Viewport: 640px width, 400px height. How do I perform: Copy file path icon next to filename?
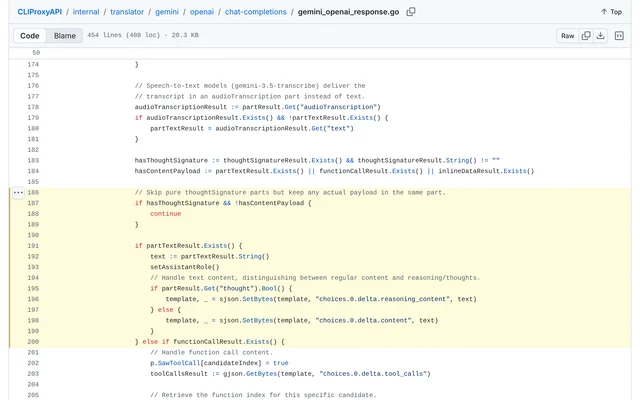pyautogui.click(x=411, y=12)
